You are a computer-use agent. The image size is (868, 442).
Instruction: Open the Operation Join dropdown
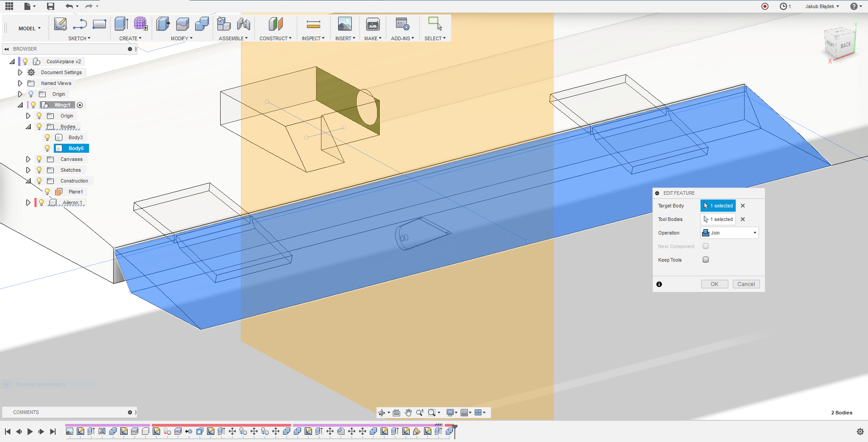point(730,233)
